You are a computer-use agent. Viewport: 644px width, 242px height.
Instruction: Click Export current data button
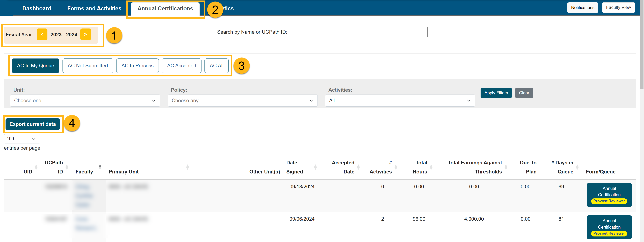click(x=33, y=124)
